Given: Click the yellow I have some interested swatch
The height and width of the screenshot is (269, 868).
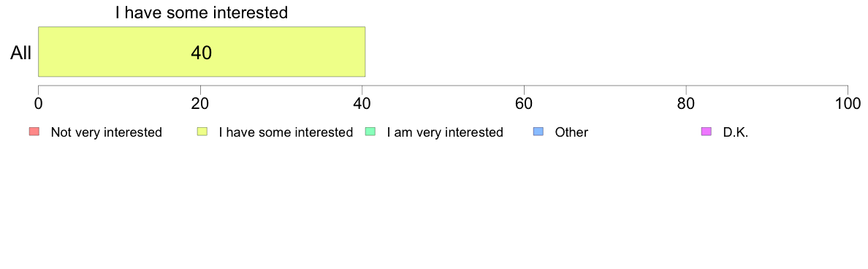Looking at the screenshot, I should click(202, 132).
